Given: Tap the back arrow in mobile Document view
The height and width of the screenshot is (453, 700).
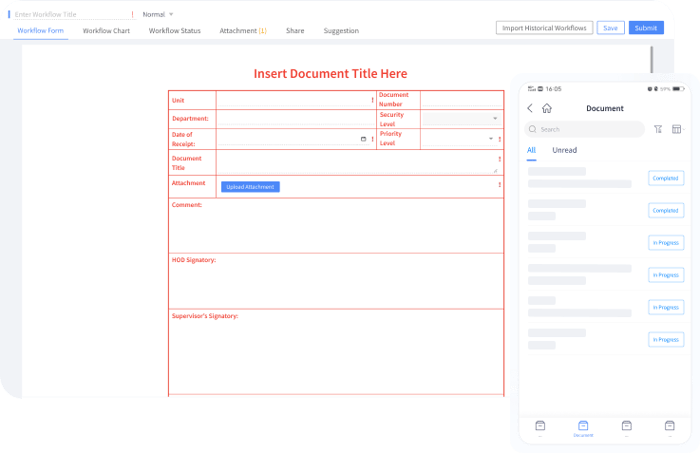Looking at the screenshot, I should 530,108.
